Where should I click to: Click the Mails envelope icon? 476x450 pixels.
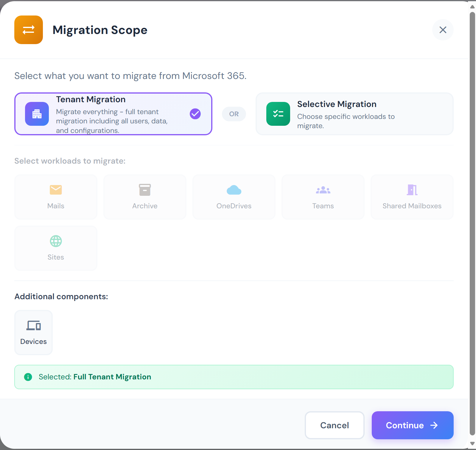[x=56, y=190]
